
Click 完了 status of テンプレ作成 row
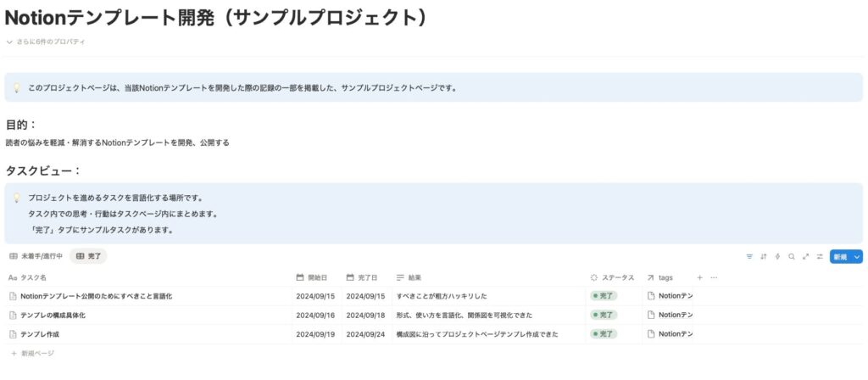tap(604, 334)
